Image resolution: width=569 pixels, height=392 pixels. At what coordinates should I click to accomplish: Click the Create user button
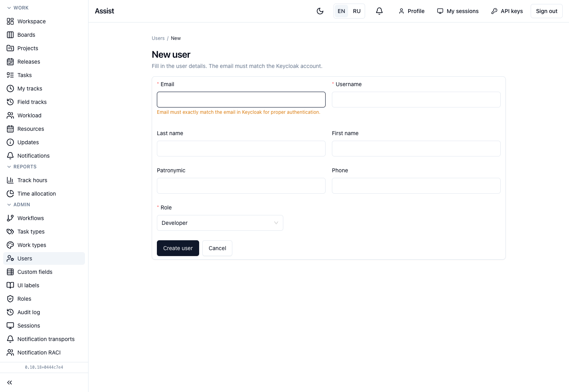click(x=178, y=248)
